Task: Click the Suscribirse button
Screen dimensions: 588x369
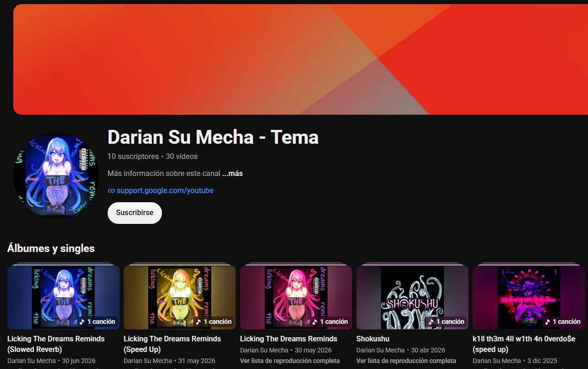Action: coord(134,213)
